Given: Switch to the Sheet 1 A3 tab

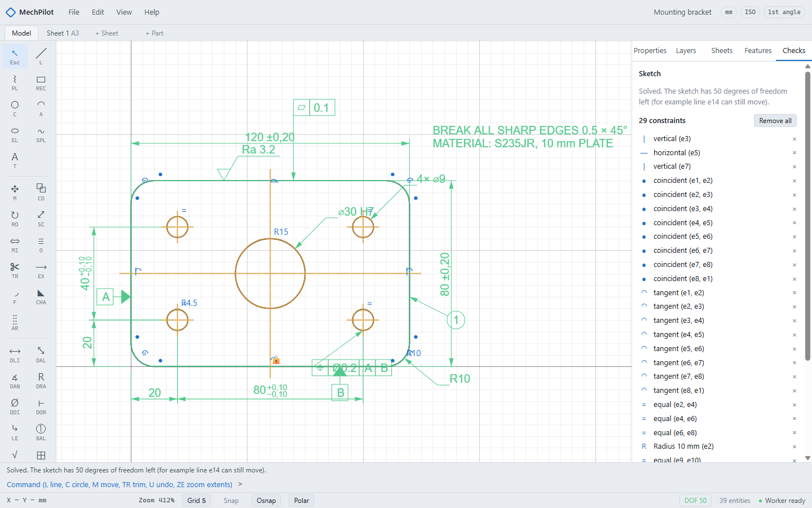Looking at the screenshot, I should pyautogui.click(x=63, y=33).
